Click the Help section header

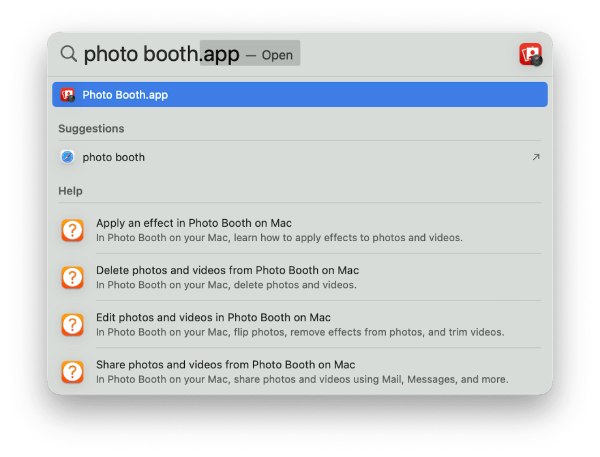[70, 191]
